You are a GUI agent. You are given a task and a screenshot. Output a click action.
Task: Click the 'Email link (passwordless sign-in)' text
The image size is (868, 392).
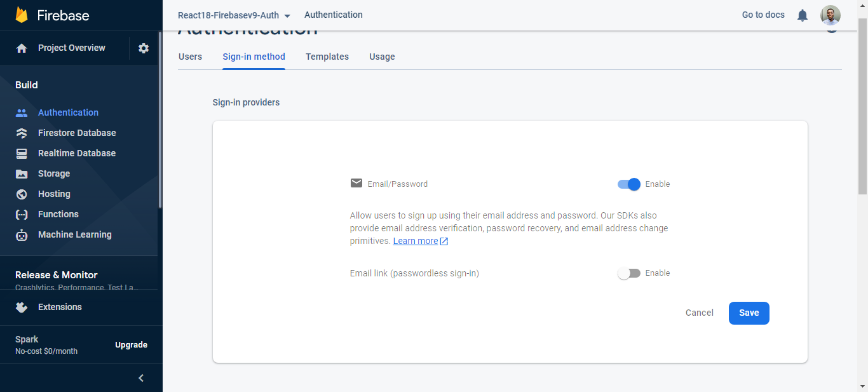tap(414, 273)
